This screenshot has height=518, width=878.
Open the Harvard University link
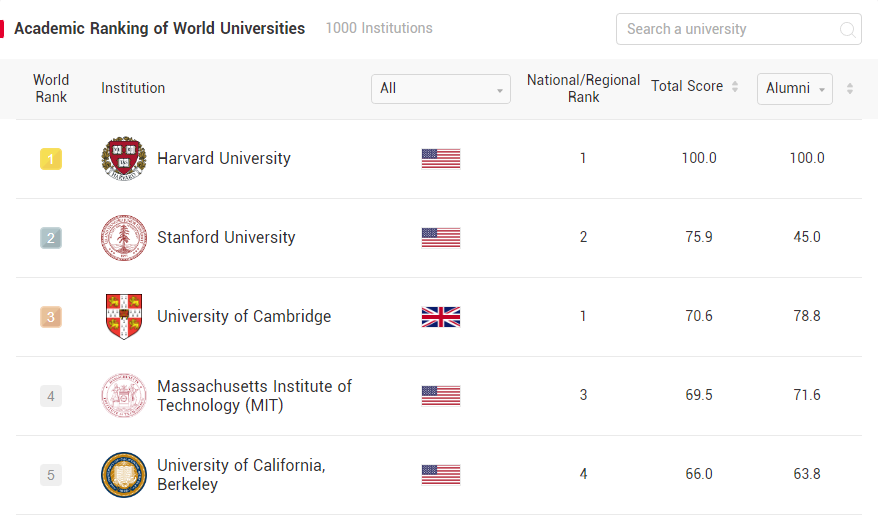(224, 158)
